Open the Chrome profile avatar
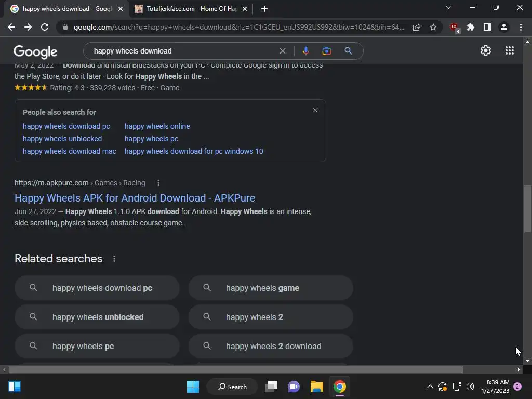 [504, 27]
